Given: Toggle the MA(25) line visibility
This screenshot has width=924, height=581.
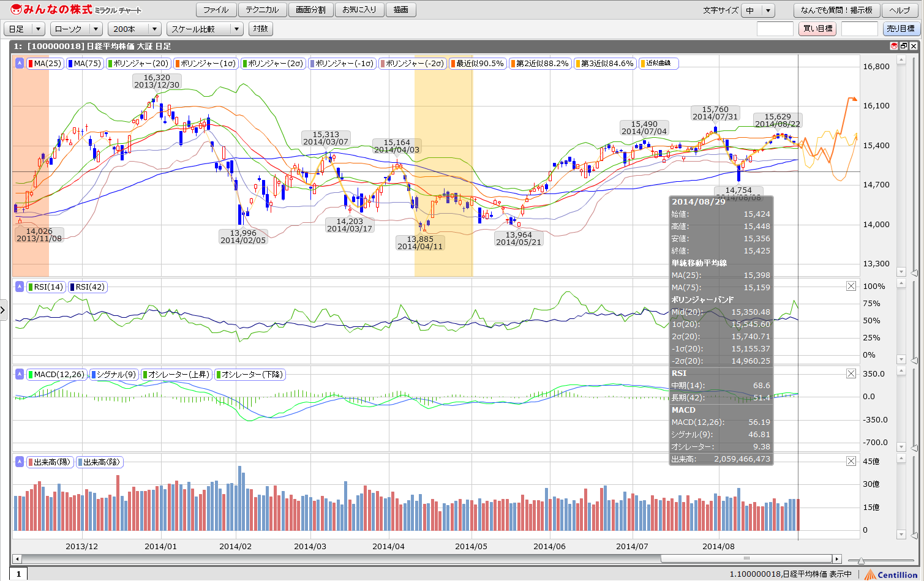Looking at the screenshot, I should coord(45,63).
